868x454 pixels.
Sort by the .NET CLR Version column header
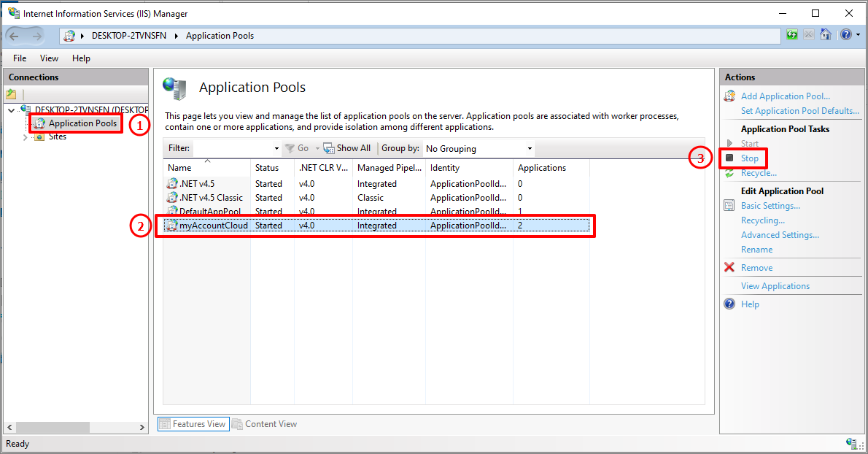[x=323, y=168]
